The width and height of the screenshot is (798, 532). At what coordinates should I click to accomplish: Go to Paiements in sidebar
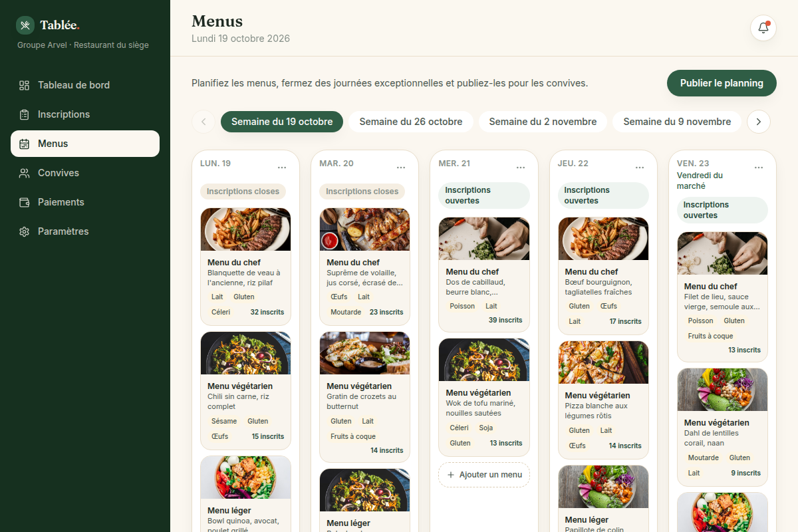pyautogui.click(x=85, y=202)
